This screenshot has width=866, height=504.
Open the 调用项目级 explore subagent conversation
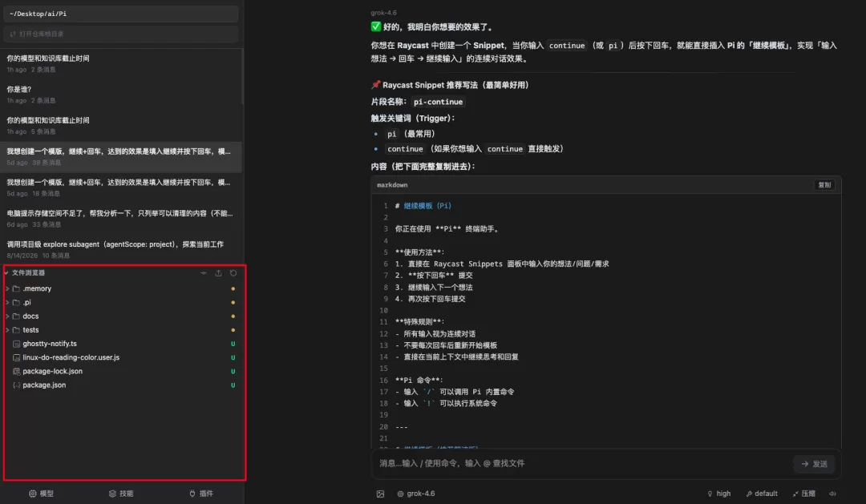(121, 249)
